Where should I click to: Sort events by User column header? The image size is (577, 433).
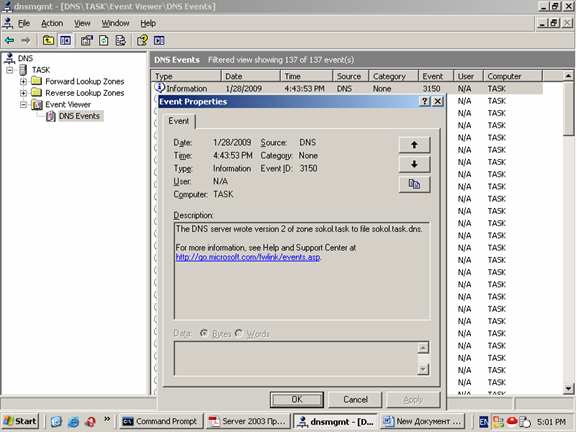(x=468, y=76)
